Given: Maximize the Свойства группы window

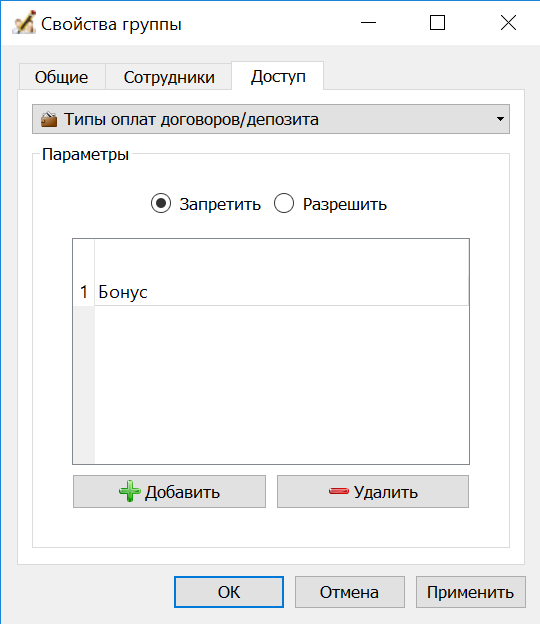Looking at the screenshot, I should click(437, 23).
